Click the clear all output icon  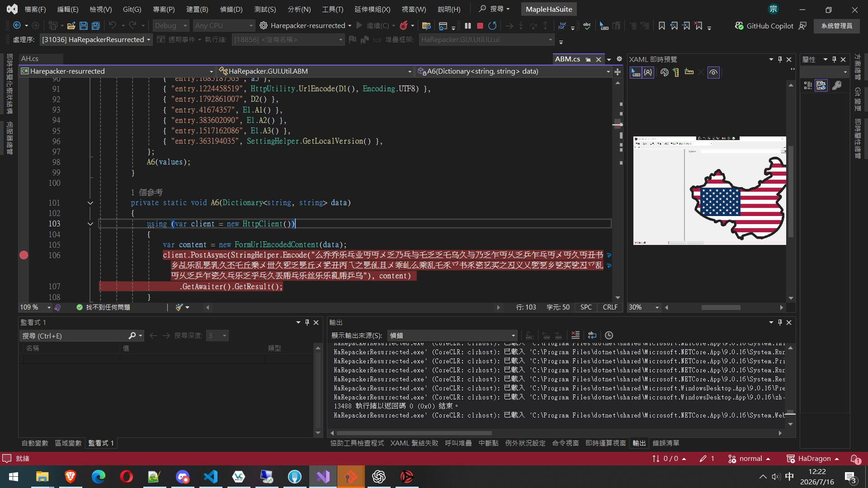click(575, 335)
